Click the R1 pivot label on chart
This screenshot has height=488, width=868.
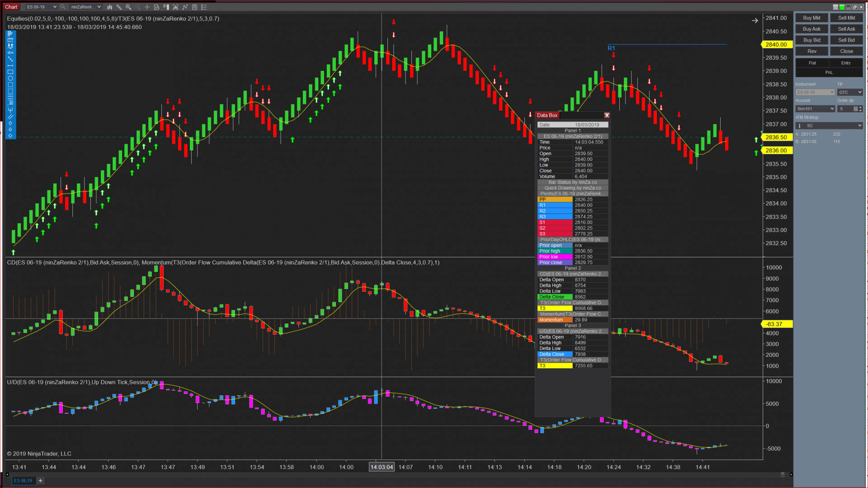(x=611, y=48)
